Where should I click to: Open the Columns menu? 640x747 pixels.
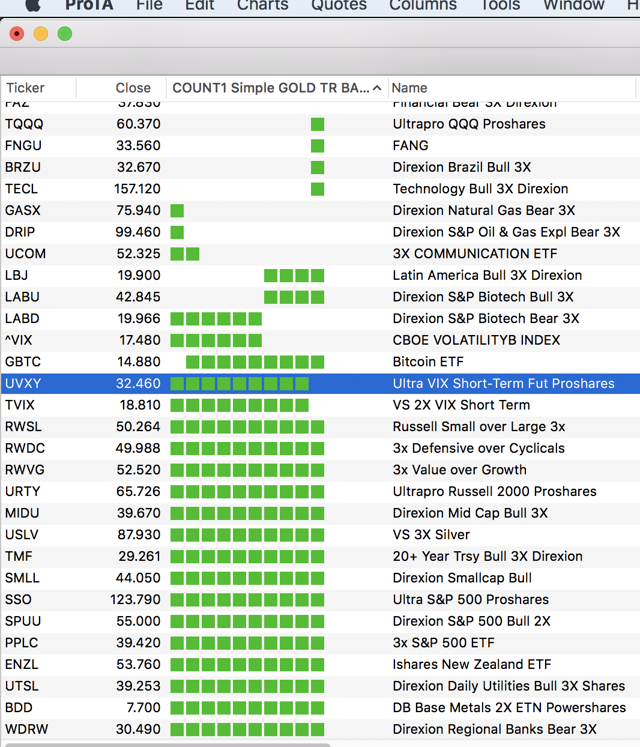(x=423, y=5)
